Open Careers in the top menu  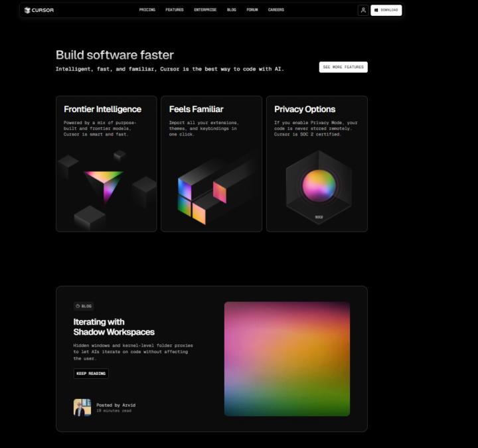click(276, 10)
